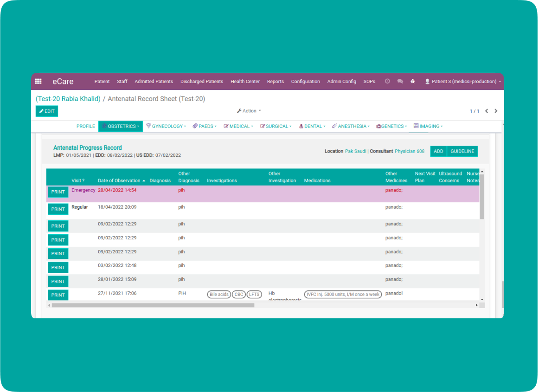The width and height of the screenshot is (538, 392).
Task: Click the Edit button
Action: [47, 111]
